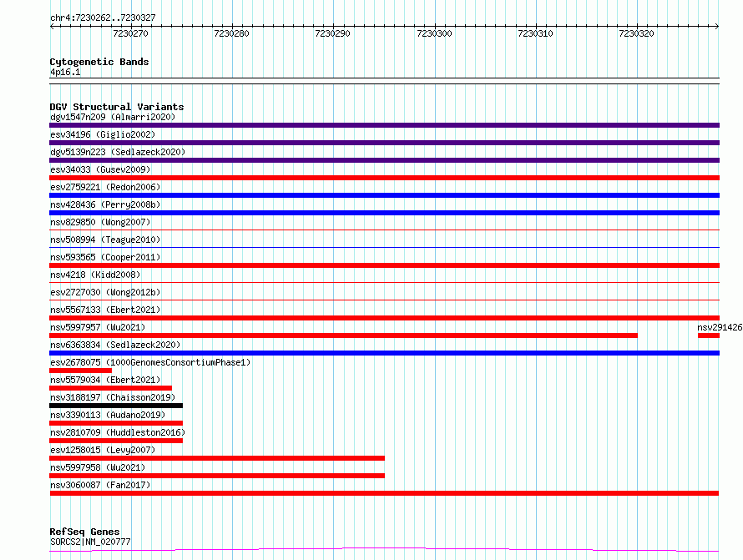Screen dimensions: 743x560
Task: Click the red bar under nsv5579034
Action: click(x=110, y=388)
